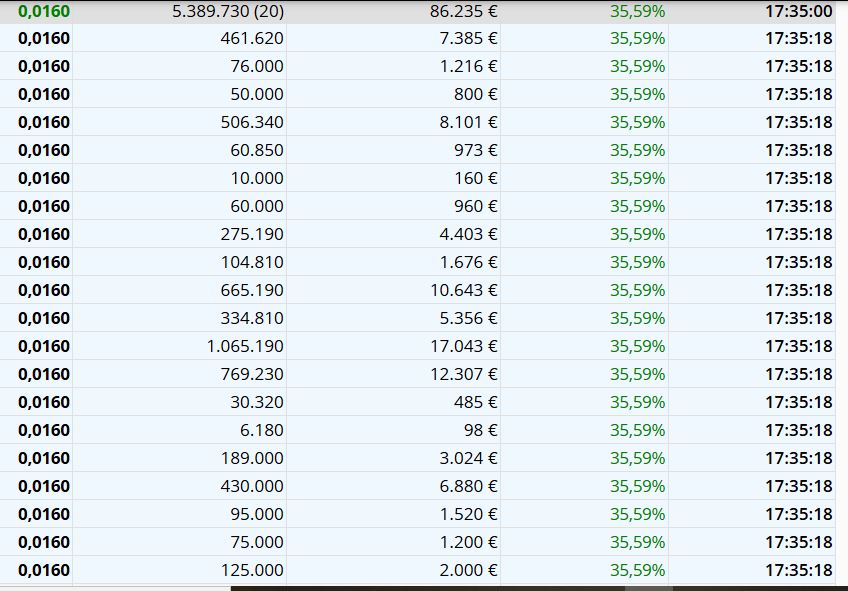This screenshot has width=848, height=591.
Task: Click the 2.000 € amount in last row
Action: pyautogui.click(x=468, y=570)
